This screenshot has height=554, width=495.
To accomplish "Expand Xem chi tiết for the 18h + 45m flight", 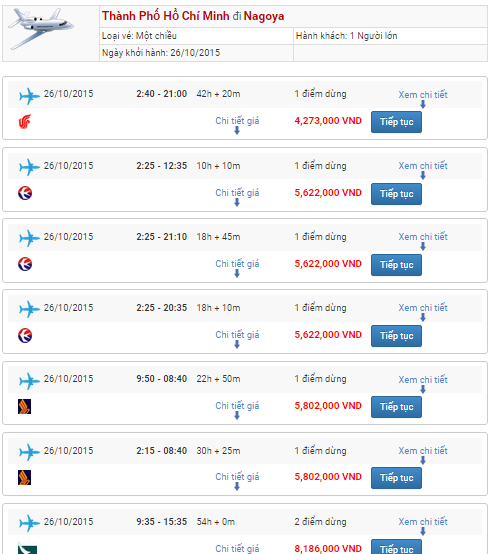I will click(423, 237).
